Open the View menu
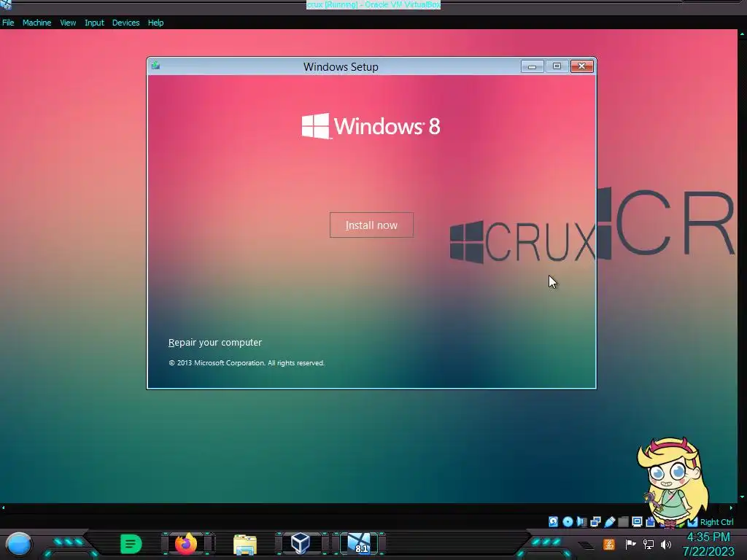747x560 pixels. [68, 23]
